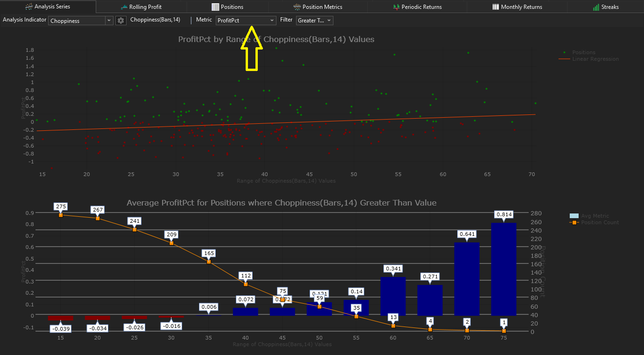The image size is (644, 355).
Task: Click the 0.814 bar value label
Action: point(503,214)
